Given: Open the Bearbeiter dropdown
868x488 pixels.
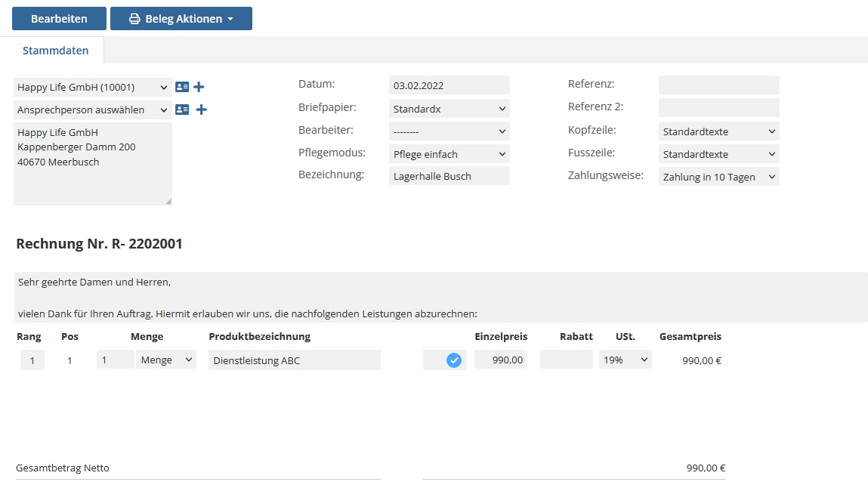Looking at the screenshot, I should [x=449, y=131].
